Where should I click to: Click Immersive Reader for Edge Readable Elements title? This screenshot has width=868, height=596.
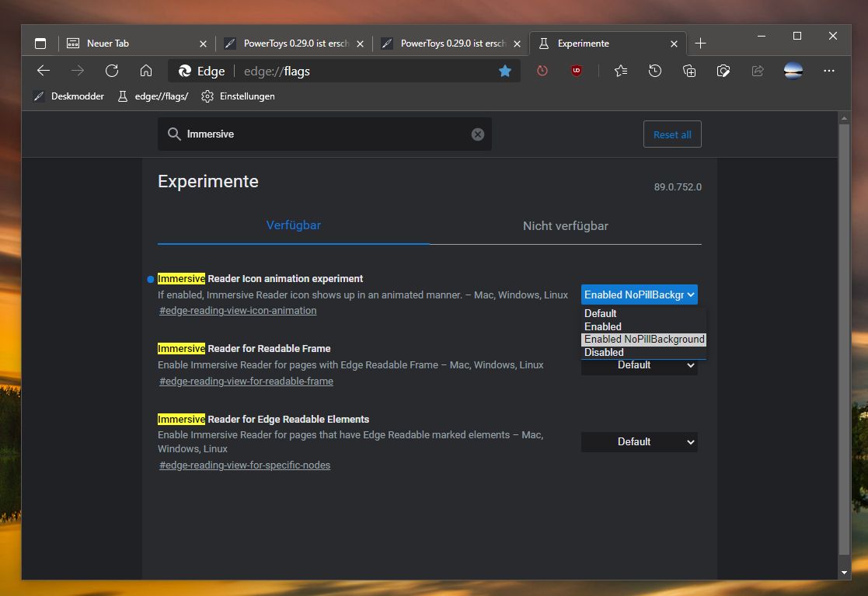(x=263, y=420)
